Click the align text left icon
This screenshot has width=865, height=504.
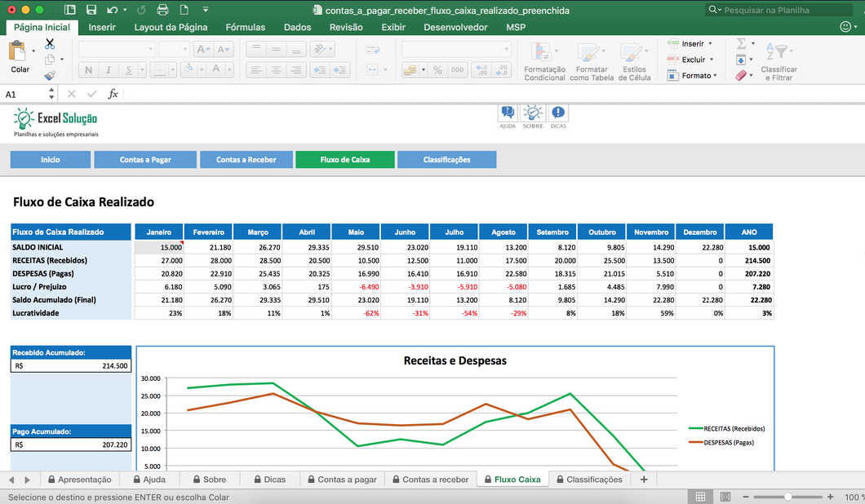[255, 70]
